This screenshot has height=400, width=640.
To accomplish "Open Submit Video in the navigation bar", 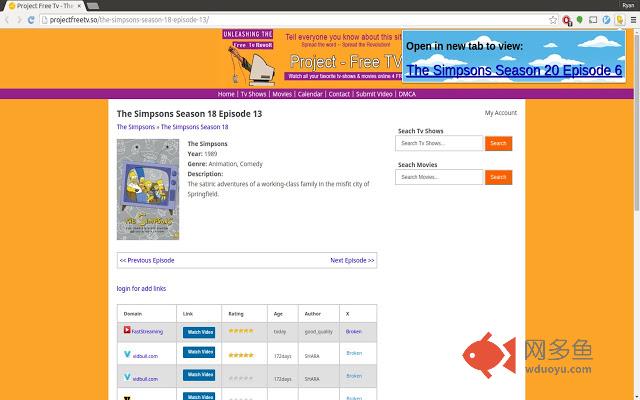I will [x=374, y=94].
